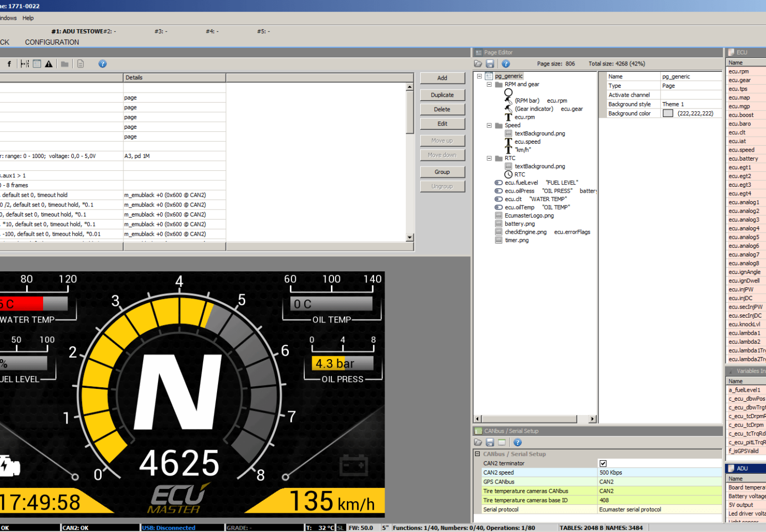
Task: Click the Group button
Action: [x=442, y=172]
